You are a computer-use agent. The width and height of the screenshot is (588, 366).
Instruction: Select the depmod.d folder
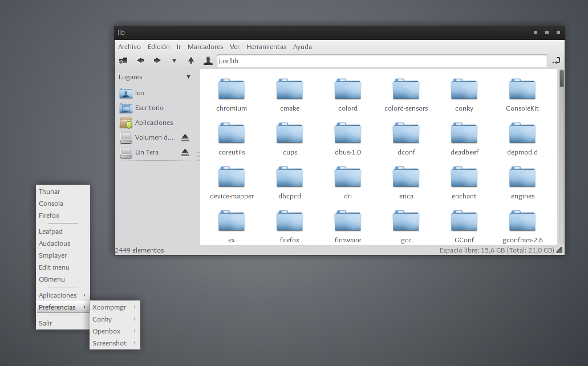point(522,139)
